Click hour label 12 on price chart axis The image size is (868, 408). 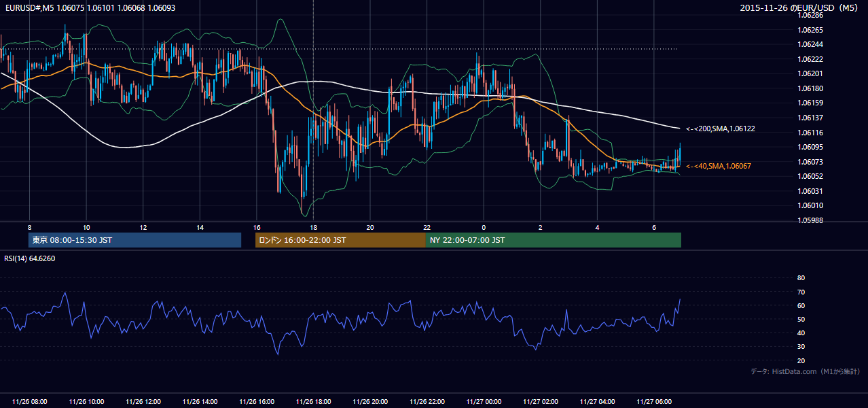[143, 227]
